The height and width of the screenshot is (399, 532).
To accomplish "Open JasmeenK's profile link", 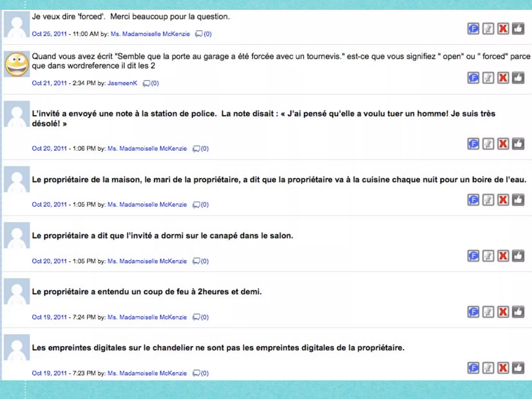I will [122, 83].
